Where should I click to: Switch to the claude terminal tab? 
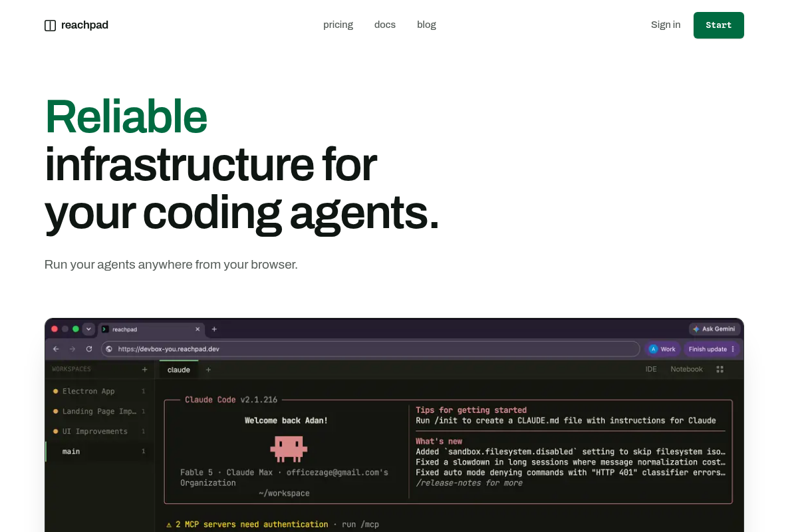179,370
